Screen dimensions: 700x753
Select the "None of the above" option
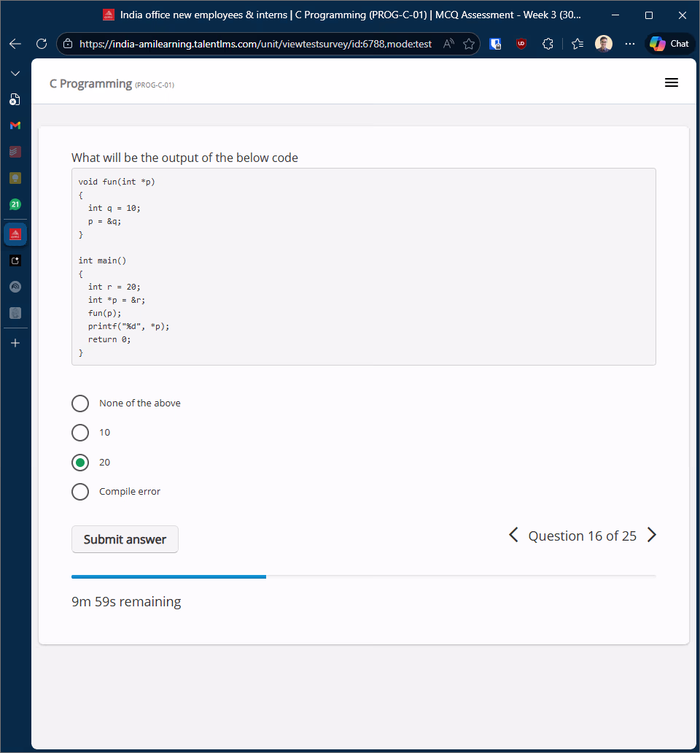tap(80, 403)
